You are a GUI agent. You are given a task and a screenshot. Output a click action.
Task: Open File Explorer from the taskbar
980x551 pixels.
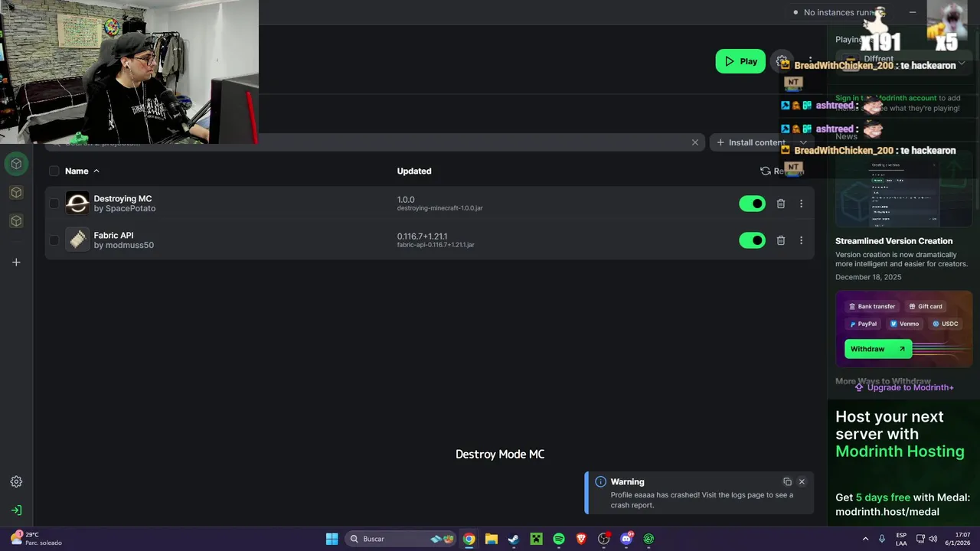(492, 539)
